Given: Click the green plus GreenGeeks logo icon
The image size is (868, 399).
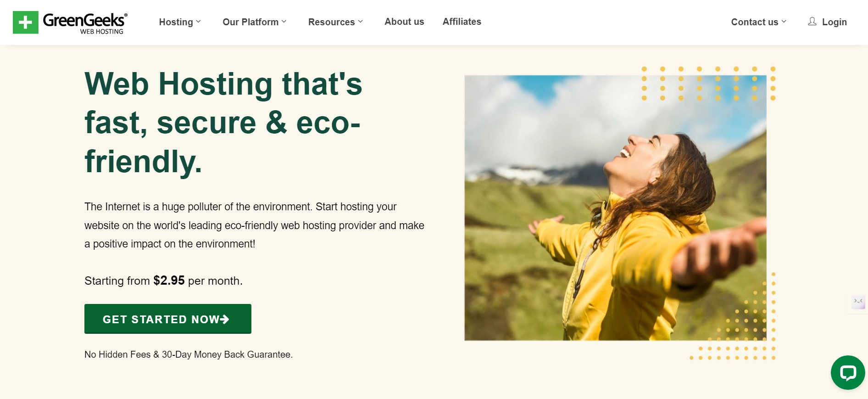Looking at the screenshot, I should [26, 22].
